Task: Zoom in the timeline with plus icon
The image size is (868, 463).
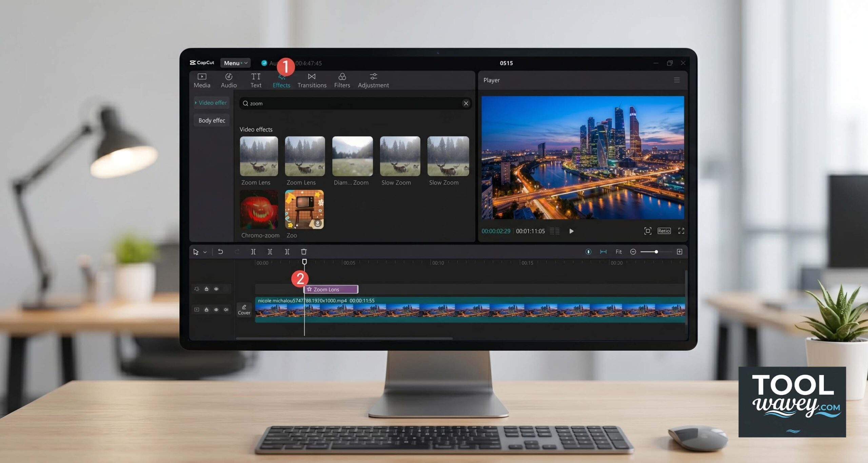Action: [679, 252]
